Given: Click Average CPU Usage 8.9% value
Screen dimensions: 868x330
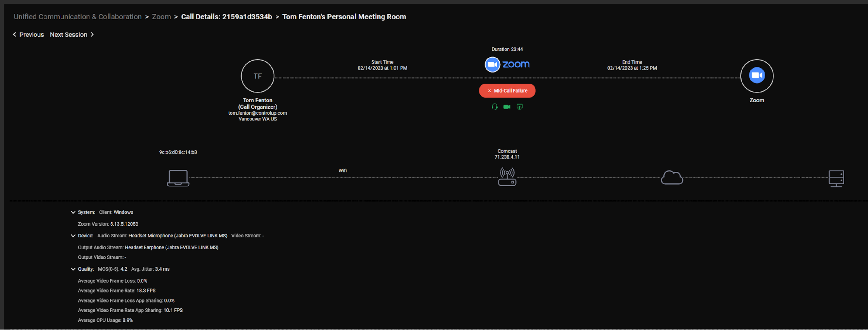Looking at the screenshot, I should pos(128,320).
